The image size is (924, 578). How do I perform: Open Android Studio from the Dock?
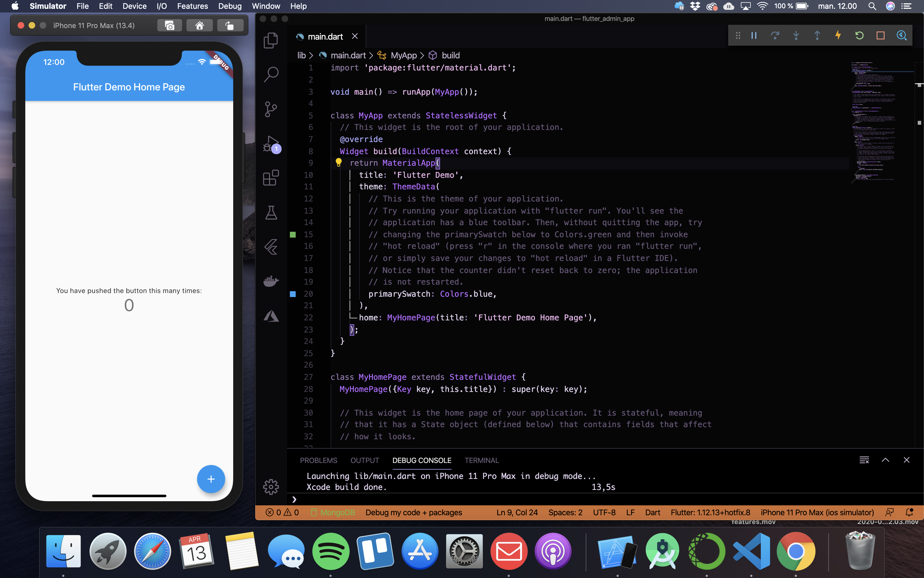point(662,551)
